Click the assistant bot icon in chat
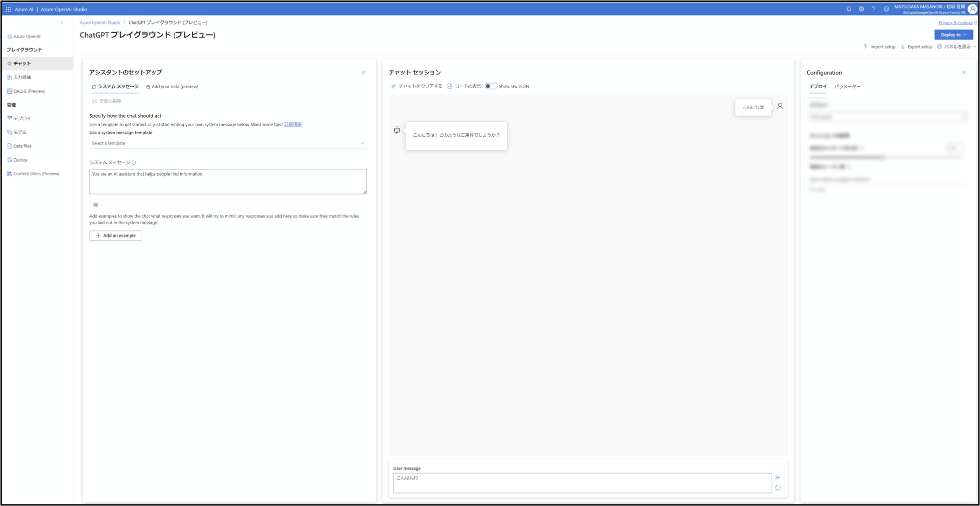This screenshot has width=980, height=506. pos(397,130)
